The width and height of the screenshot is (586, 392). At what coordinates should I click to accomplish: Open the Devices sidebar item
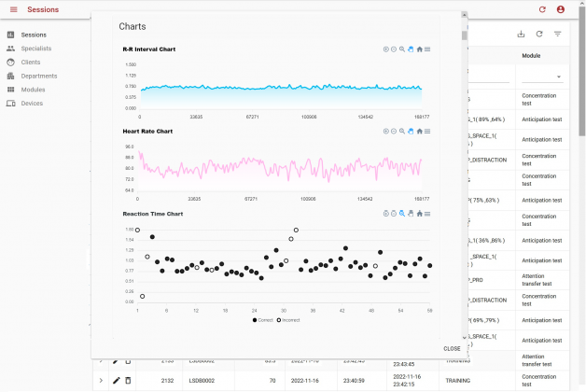(x=32, y=104)
